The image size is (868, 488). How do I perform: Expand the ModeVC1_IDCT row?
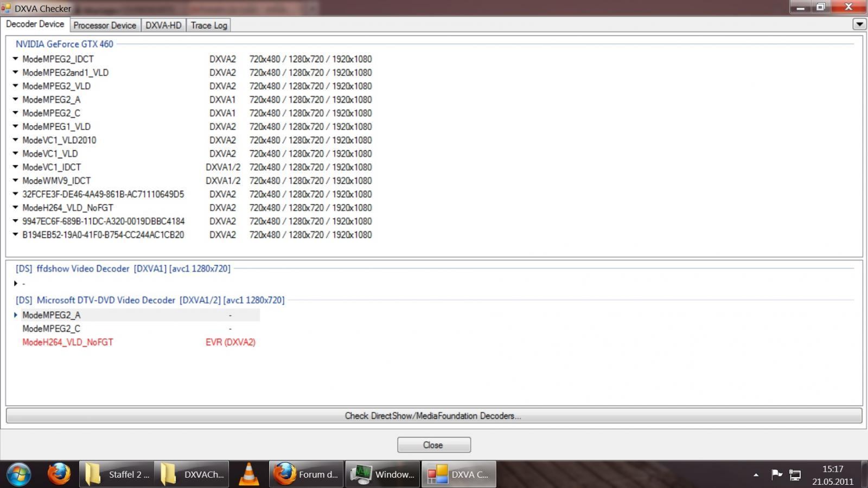pyautogui.click(x=15, y=167)
